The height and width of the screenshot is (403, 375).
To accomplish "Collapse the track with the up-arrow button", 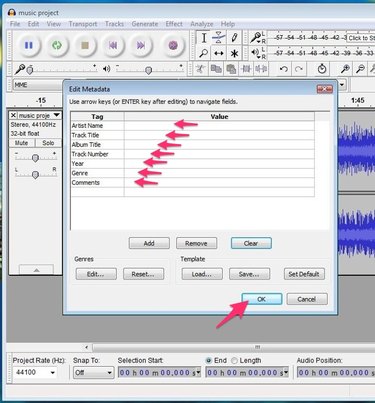I will pyautogui.click(x=36, y=269).
